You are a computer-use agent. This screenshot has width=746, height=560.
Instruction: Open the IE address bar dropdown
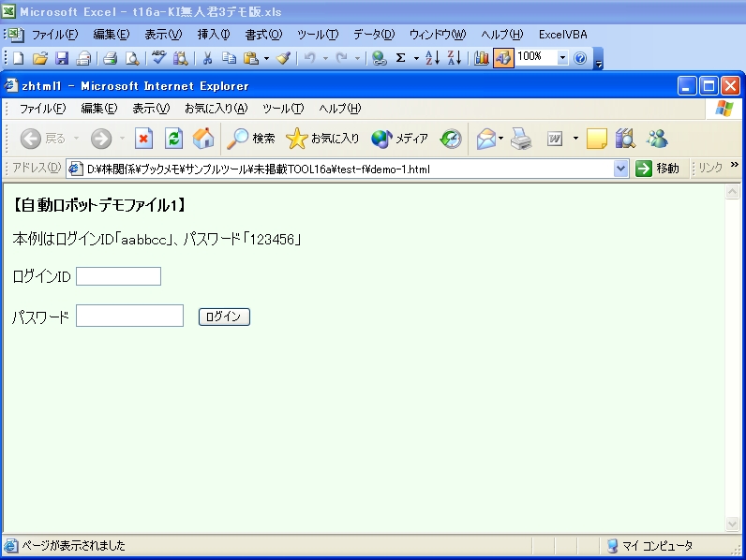click(x=620, y=169)
